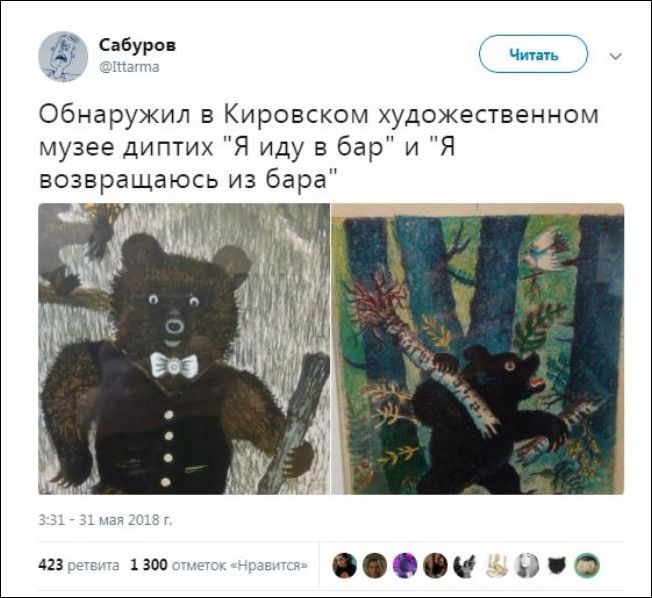The image size is (652, 598).
Task: Open the tweet timestamp 31 мая 2018
Action: [x=105, y=520]
